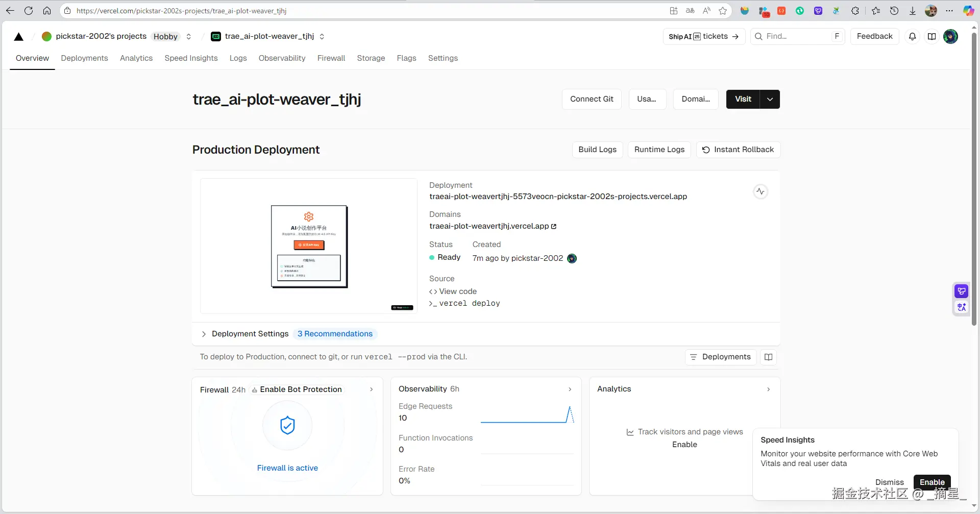Switch to the Deployments tab
This screenshot has height=514, width=980.
point(84,58)
